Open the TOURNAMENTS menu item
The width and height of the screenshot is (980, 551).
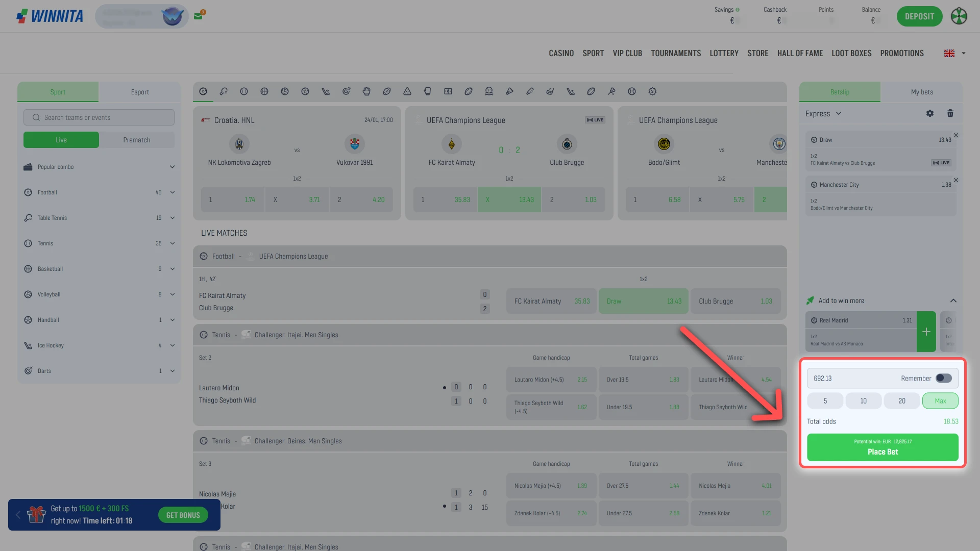[x=675, y=53]
